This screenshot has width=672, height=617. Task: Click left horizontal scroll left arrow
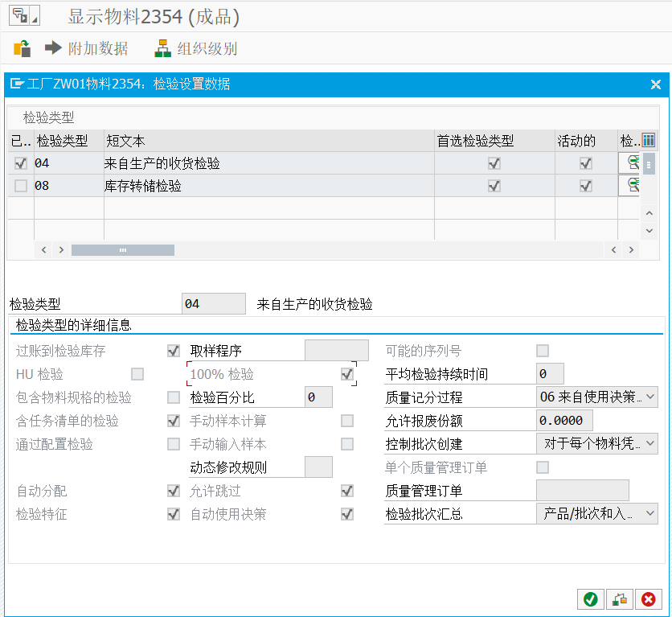[43, 250]
